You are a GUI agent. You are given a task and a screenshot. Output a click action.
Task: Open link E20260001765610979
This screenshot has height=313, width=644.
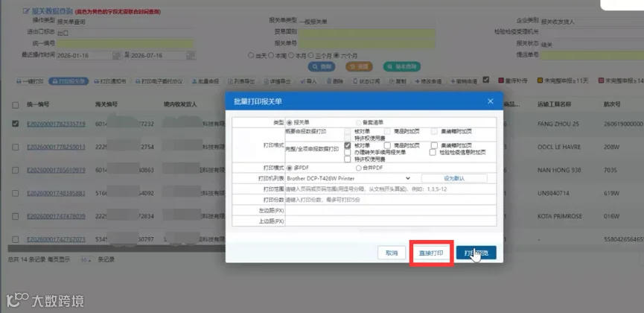tap(57, 170)
